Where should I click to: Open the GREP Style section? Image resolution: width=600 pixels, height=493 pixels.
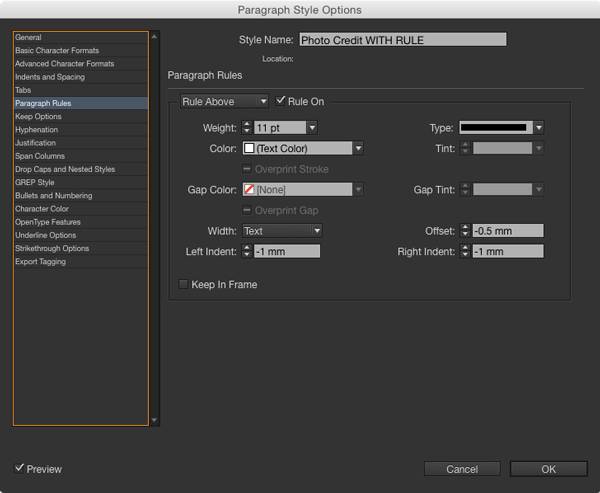81,182
